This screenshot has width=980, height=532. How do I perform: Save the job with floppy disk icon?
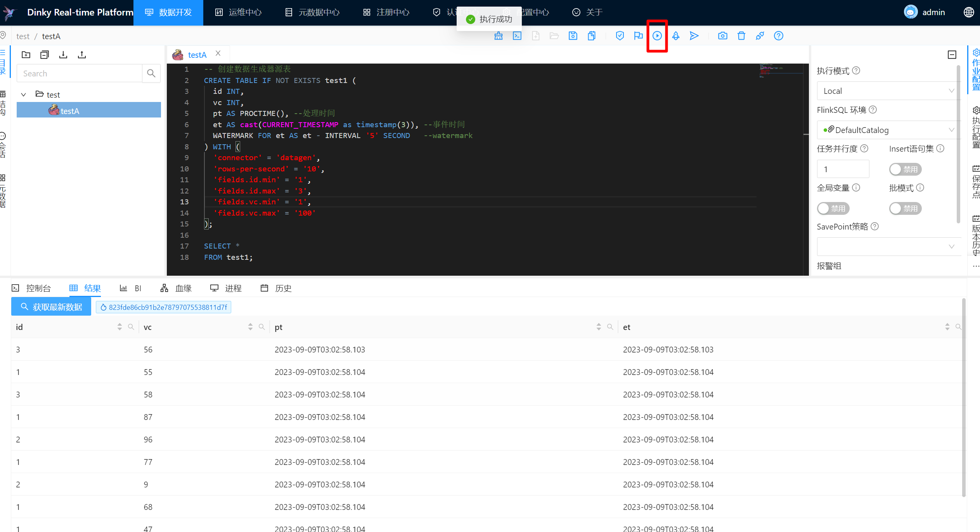point(573,36)
